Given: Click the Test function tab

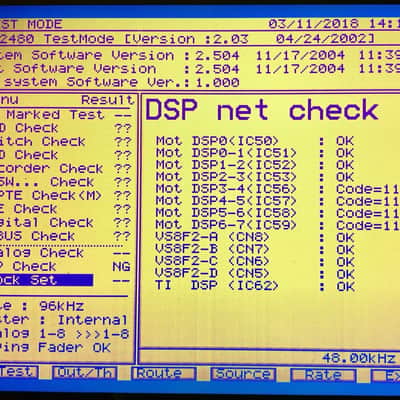Looking at the screenshot, I should 18,372.
